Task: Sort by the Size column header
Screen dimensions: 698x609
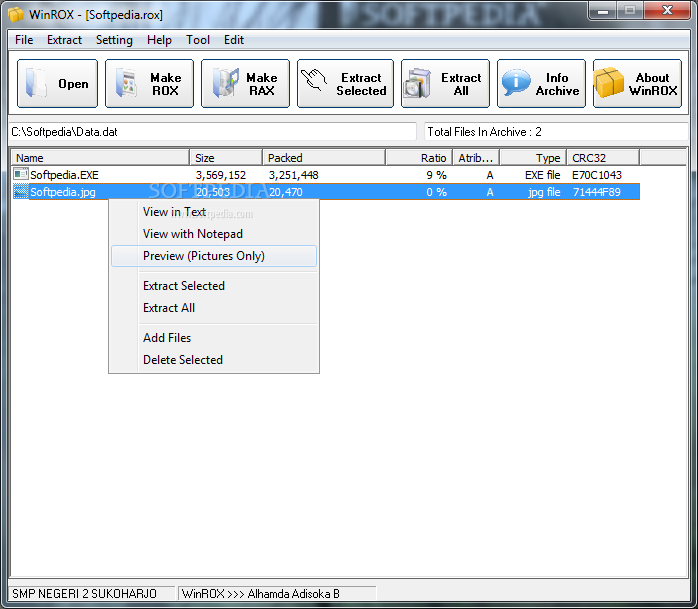Action: (226, 158)
